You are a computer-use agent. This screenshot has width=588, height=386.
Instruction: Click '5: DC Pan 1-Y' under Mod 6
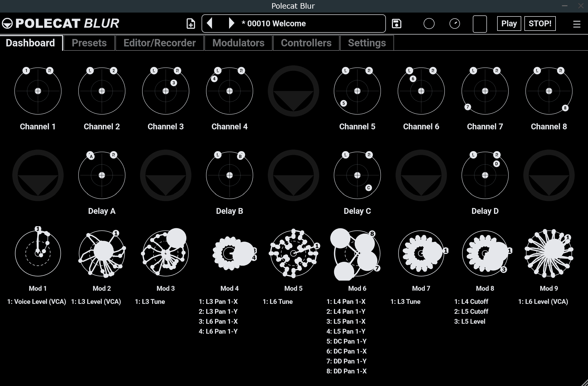coord(347,341)
